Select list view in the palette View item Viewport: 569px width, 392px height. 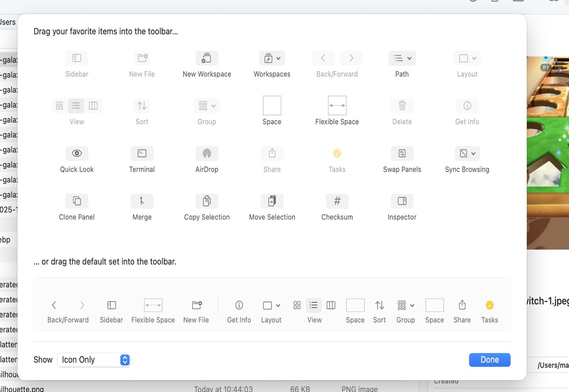click(76, 106)
